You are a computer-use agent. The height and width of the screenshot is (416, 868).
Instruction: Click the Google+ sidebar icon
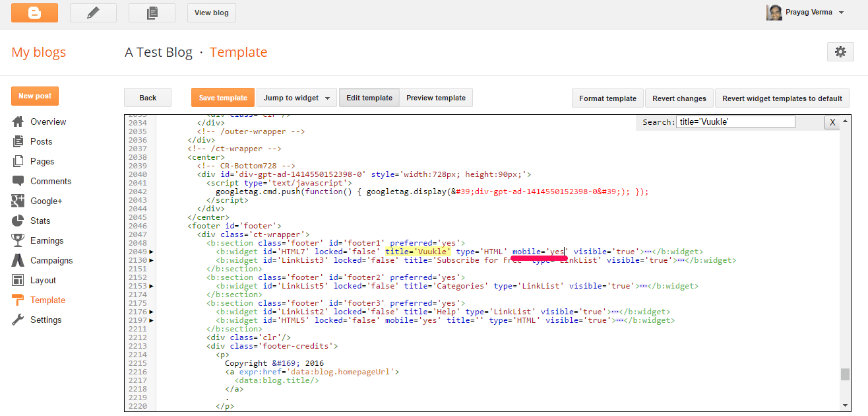coord(18,201)
